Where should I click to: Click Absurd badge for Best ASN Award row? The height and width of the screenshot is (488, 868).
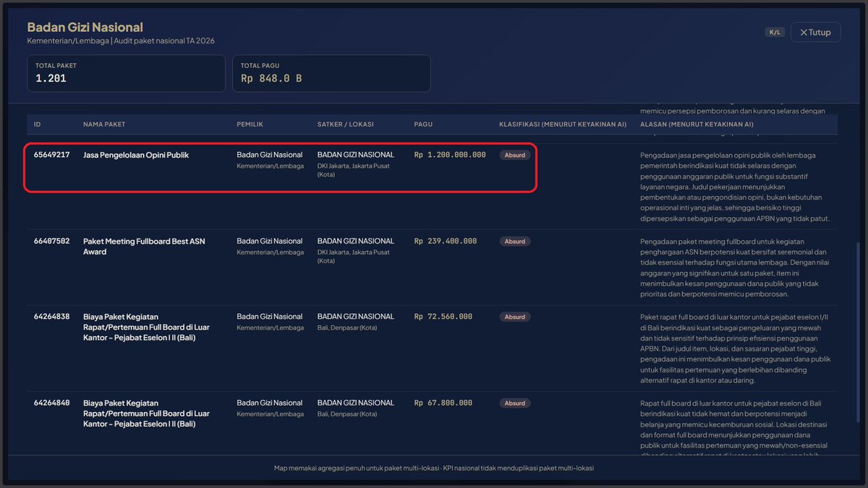click(x=515, y=241)
